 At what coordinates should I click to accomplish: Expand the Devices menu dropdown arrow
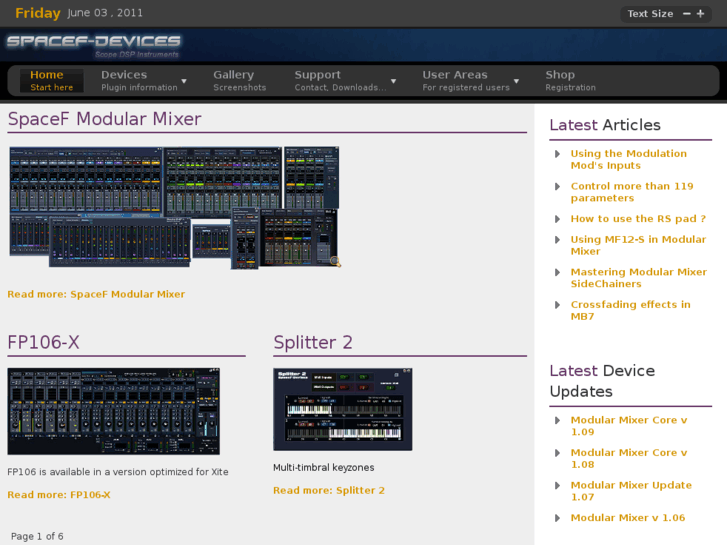184,81
